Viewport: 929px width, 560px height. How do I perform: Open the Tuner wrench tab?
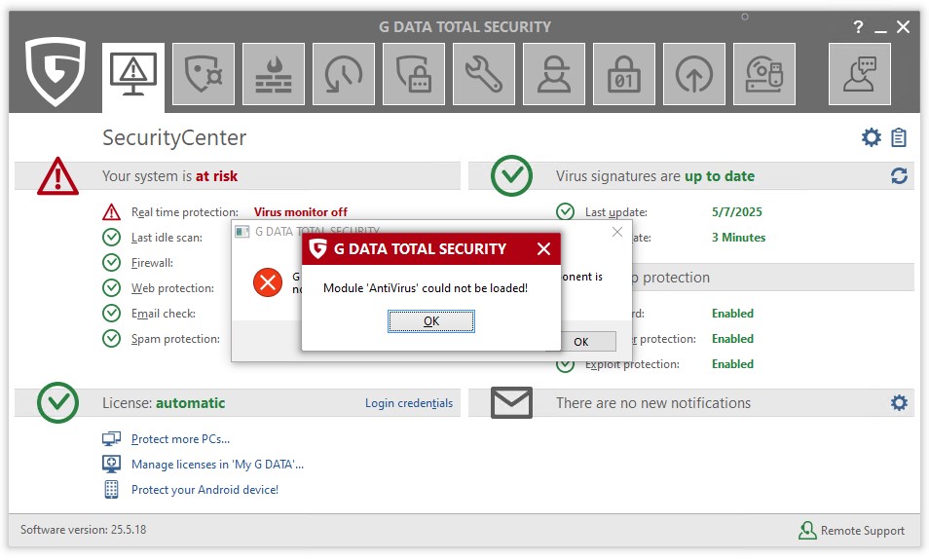point(484,74)
